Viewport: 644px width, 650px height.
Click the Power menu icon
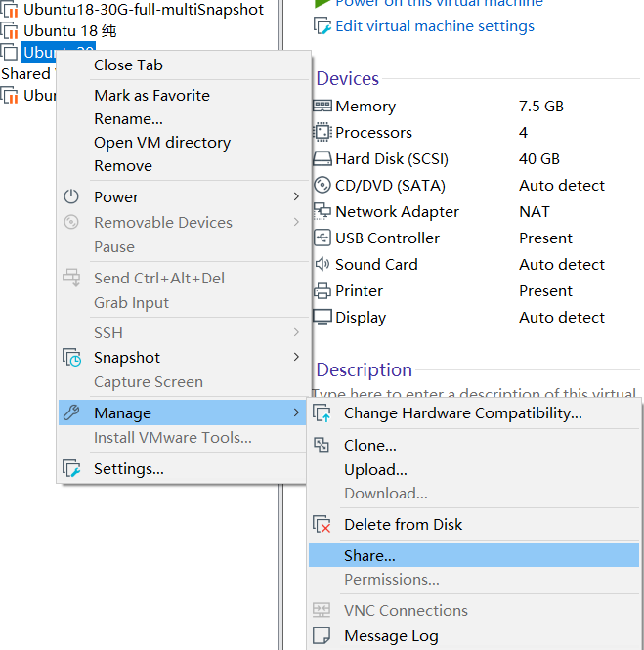tap(71, 196)
